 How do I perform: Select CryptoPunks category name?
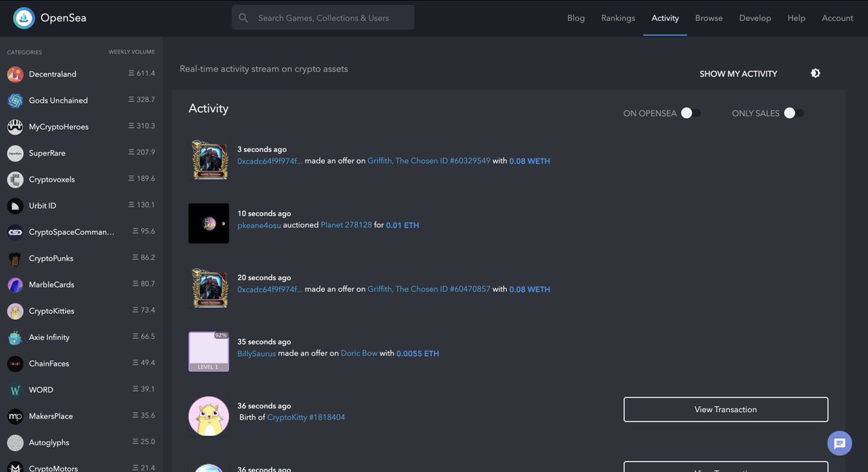[51, 258]
